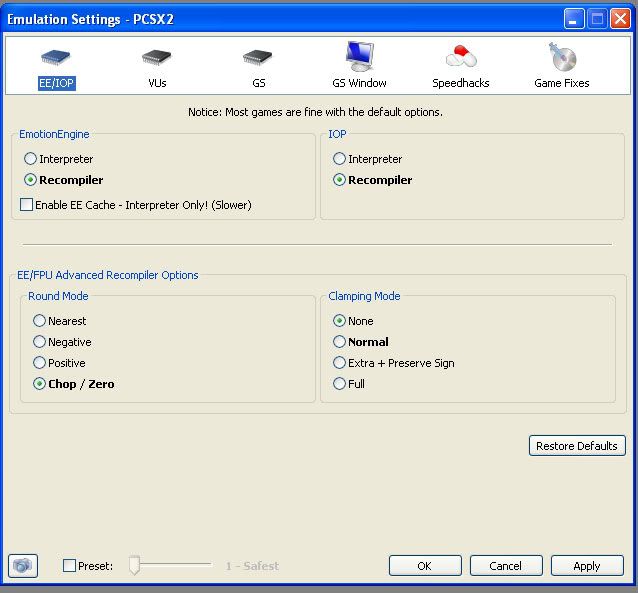
Task: Set clamping mode to Extra + Preserve Sign
Action: 394,363
